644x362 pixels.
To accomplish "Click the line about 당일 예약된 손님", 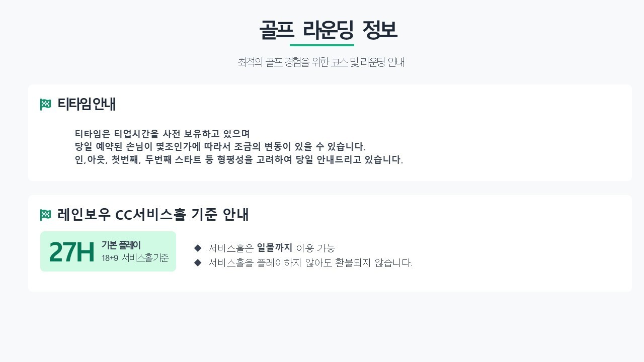I will 220,147.
